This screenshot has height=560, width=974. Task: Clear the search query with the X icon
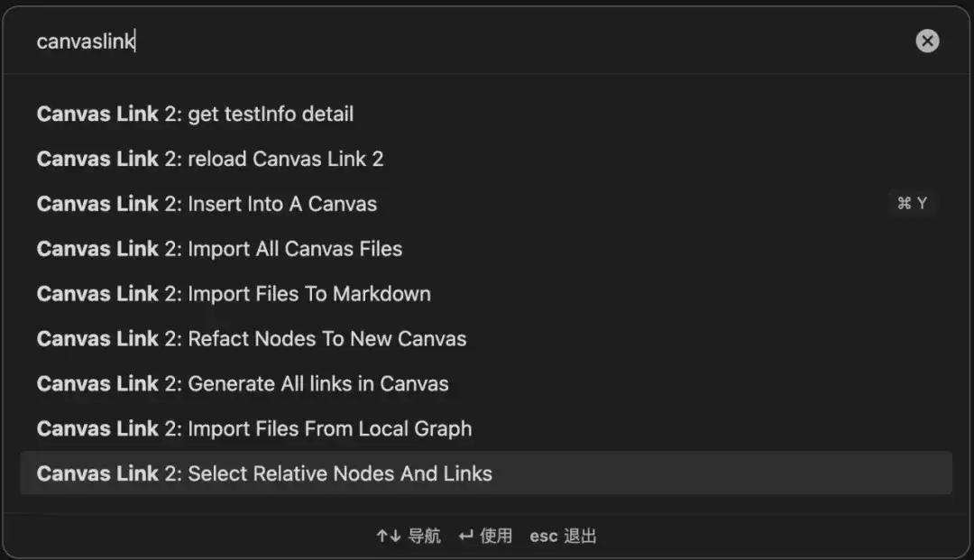(x=927, y=41)
